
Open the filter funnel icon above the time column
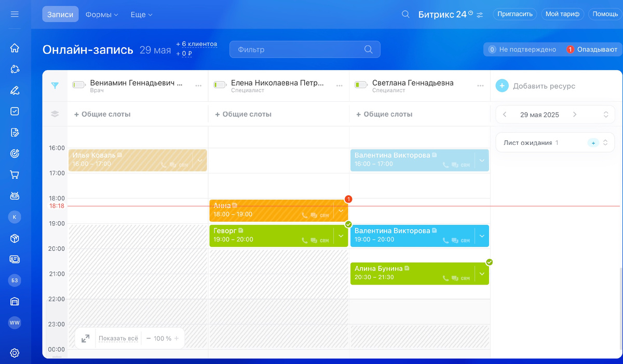[x=55, y=86]
